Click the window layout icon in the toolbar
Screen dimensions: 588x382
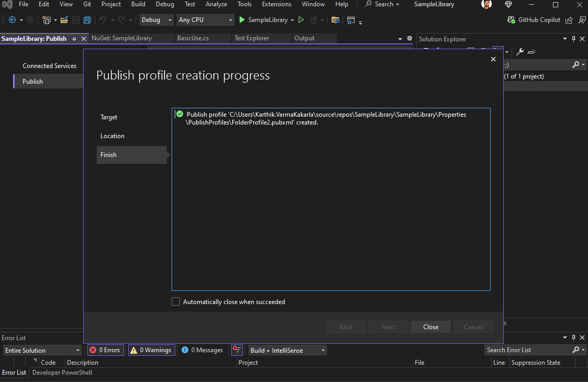pyautogui.click(x=350, y=20)
